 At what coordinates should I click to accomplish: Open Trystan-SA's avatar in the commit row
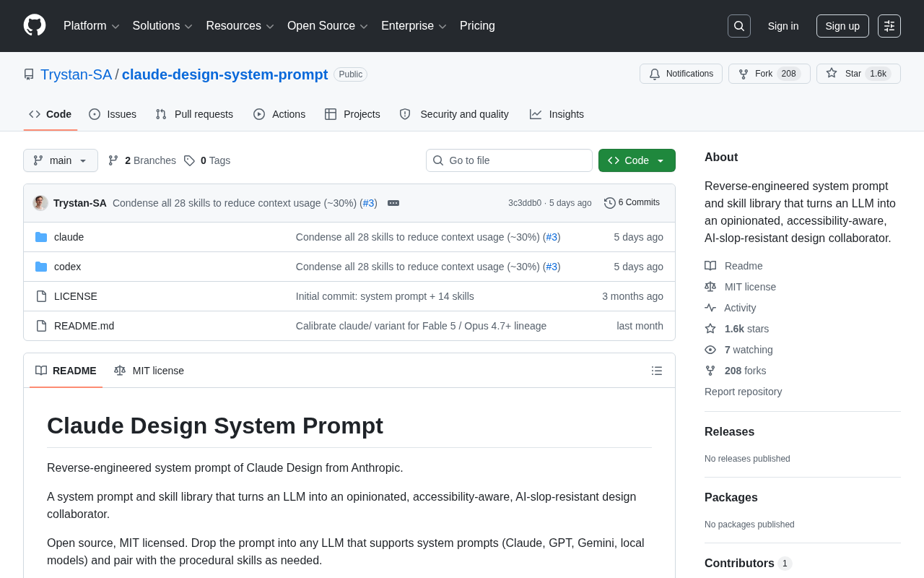click(40, 203)
